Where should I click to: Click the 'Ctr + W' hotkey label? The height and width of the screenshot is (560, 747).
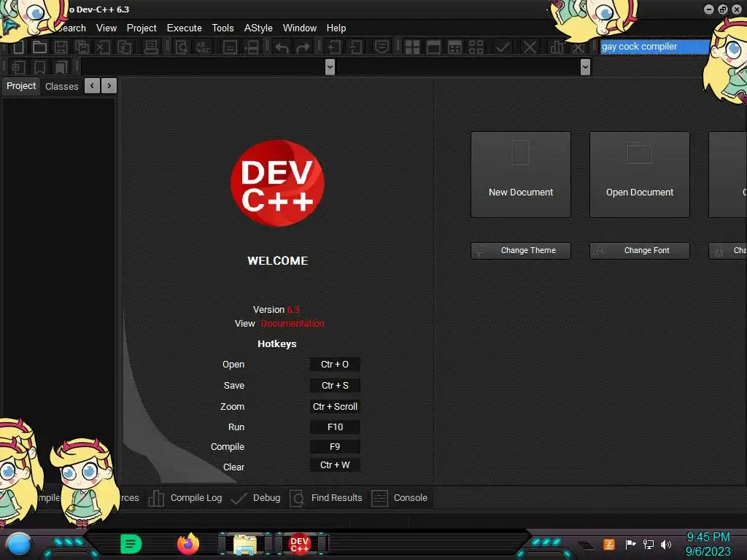point(335,465)
